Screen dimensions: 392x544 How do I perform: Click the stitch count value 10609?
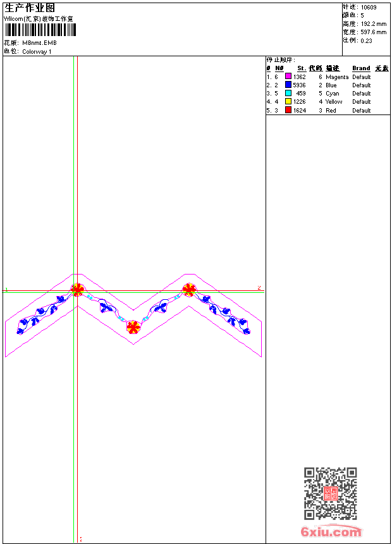tap(369, 8)
